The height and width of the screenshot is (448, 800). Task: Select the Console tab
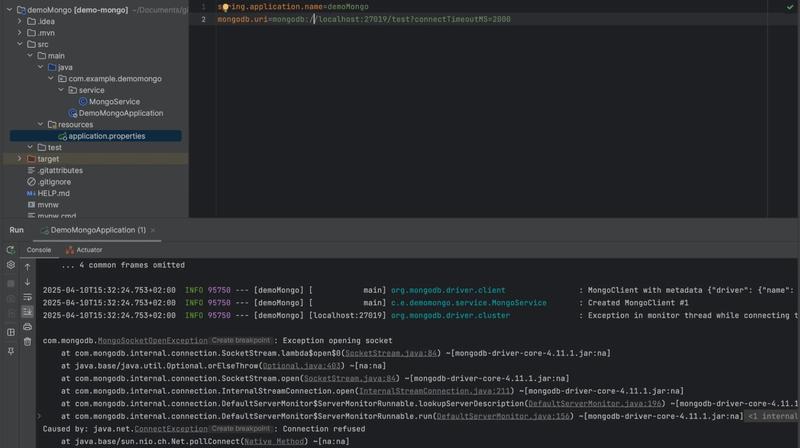pyautogui.click(x=39, y=250)
